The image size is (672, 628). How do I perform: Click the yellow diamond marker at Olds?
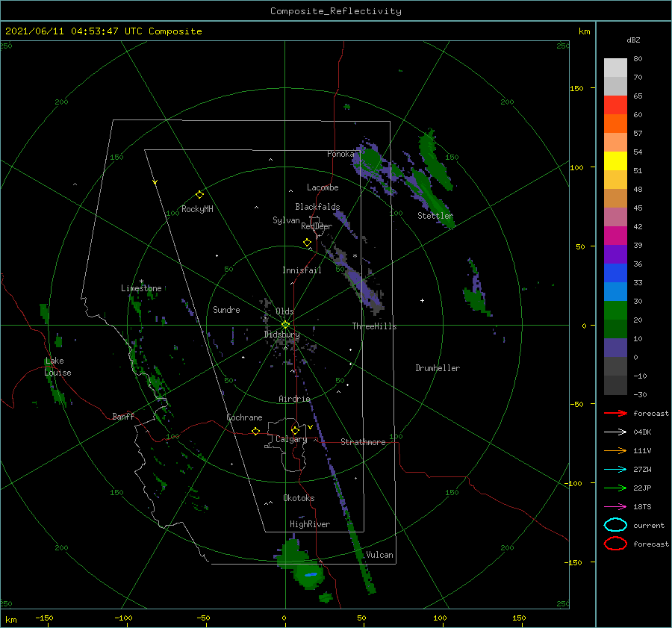(285, 325)
